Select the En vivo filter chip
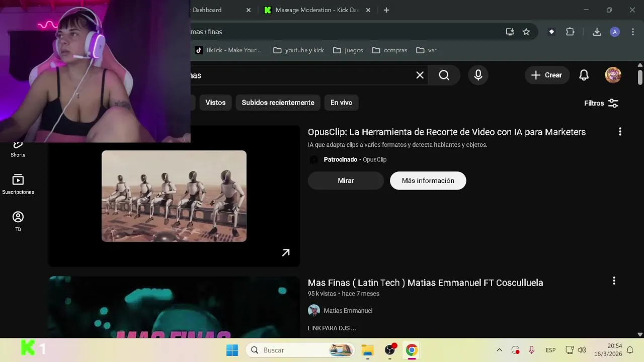 (x=341, y=103)
